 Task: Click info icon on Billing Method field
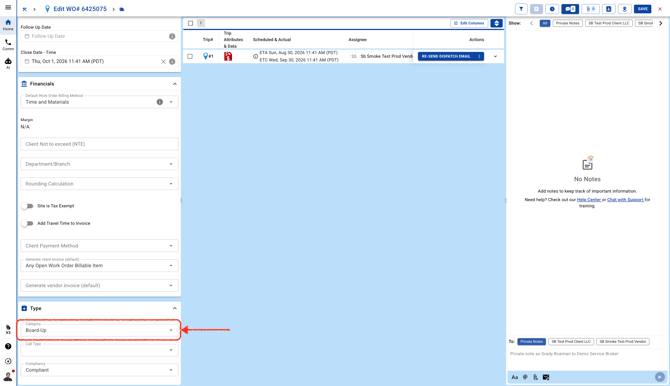pos(160,102)
